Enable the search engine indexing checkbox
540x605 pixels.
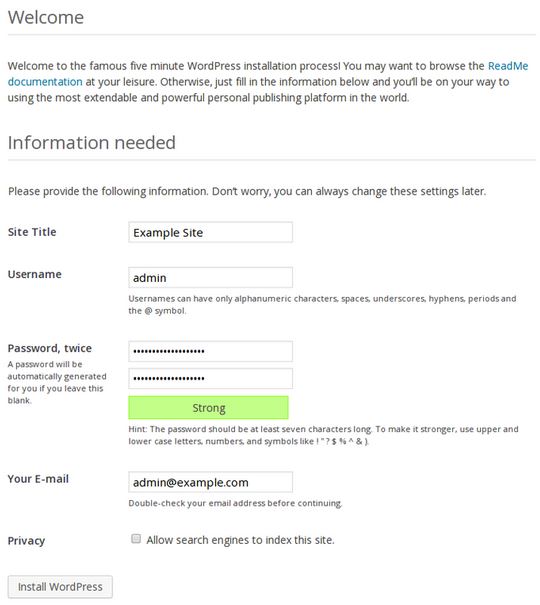tap(136, 539)
